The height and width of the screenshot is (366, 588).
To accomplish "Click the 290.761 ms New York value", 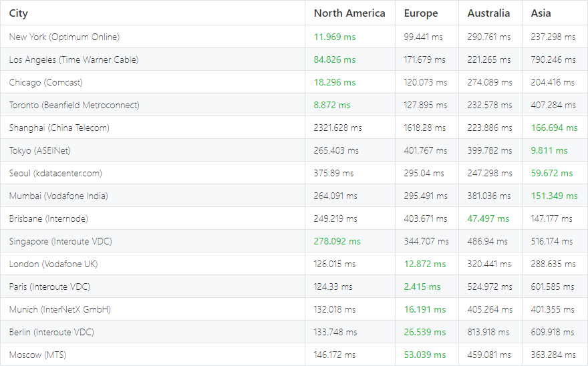I will [x=488, y=37].
